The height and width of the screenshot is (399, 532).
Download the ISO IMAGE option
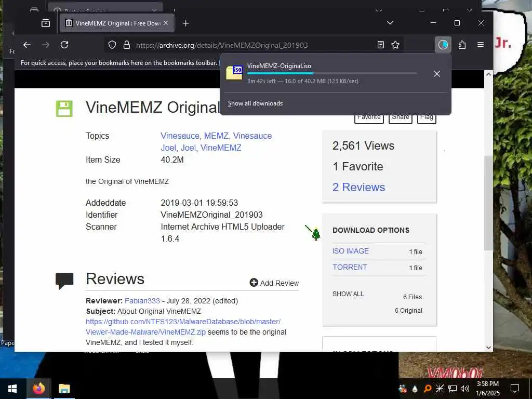pyautogui.click(x=351, y=251)
